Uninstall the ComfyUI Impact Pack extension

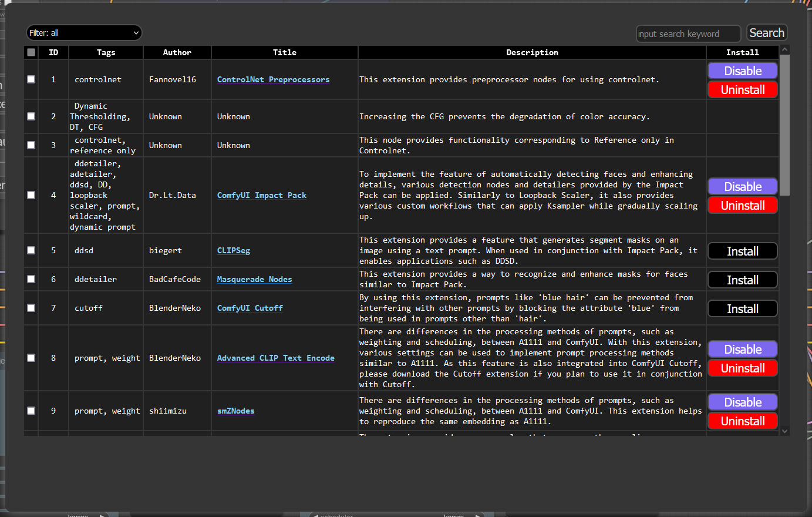pyautogui.click(x=742, y=205)
